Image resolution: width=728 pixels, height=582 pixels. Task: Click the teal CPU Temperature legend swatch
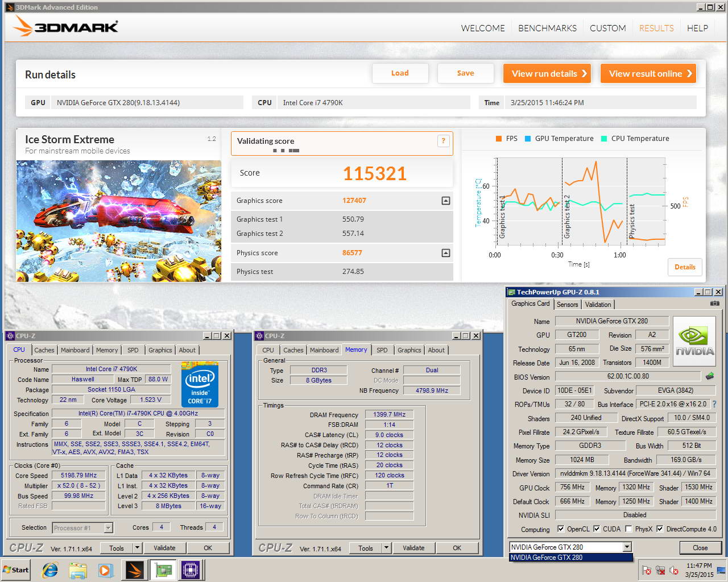[604, 138]
